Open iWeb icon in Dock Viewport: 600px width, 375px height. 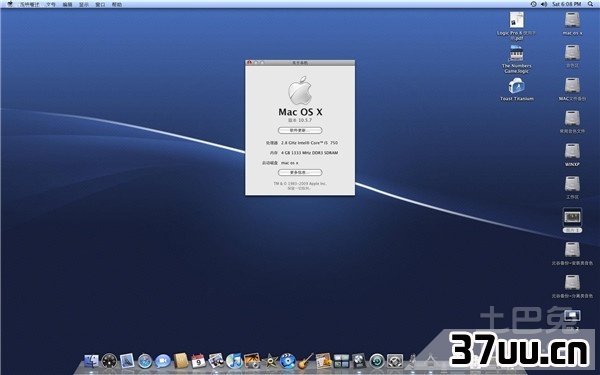(x=323, y=361)
